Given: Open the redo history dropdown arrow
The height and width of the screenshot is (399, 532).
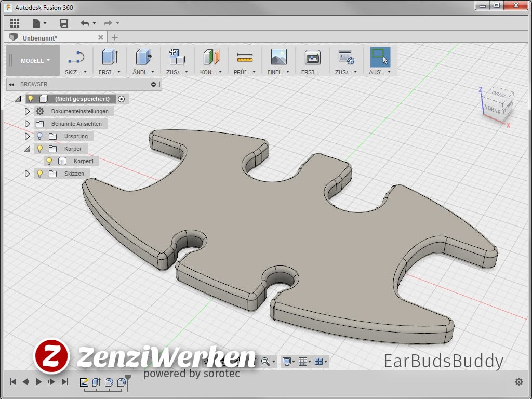Looking at the screenshot, I should 118,23.
